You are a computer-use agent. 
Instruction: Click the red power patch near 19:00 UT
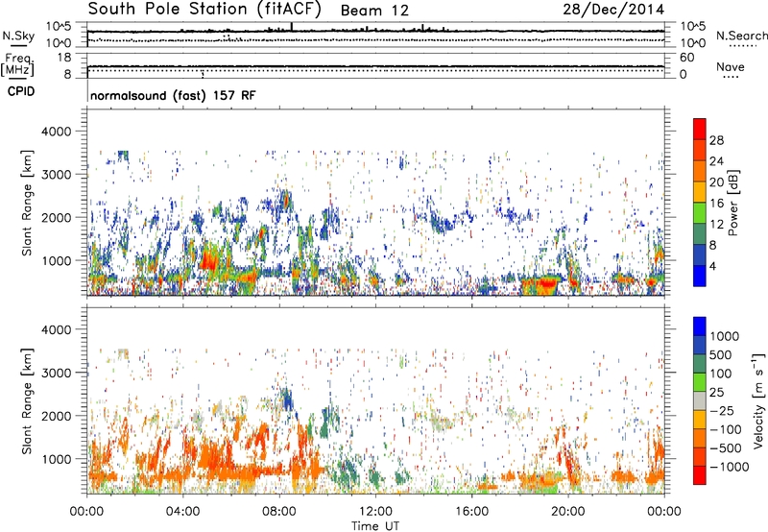click(545, 283)
